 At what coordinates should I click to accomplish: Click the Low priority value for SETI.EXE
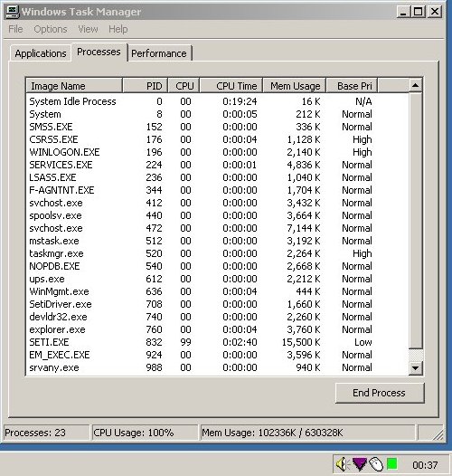[x=363, y=342]
